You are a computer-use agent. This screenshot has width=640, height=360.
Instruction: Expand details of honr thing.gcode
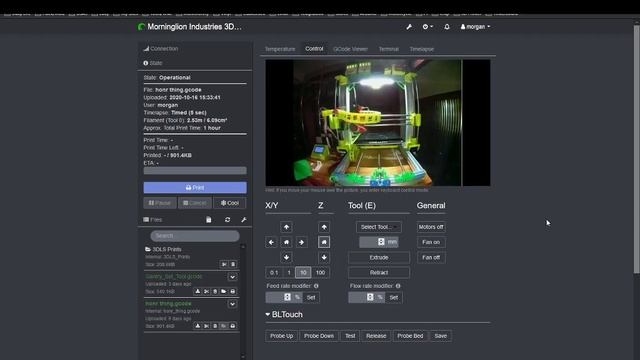tap(232, 304)
